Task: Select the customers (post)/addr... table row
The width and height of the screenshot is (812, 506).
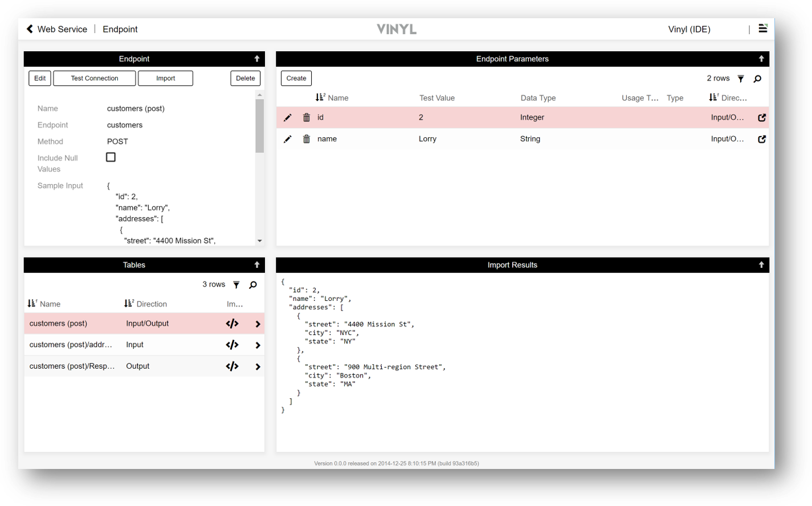Action: tap(71, 345)
